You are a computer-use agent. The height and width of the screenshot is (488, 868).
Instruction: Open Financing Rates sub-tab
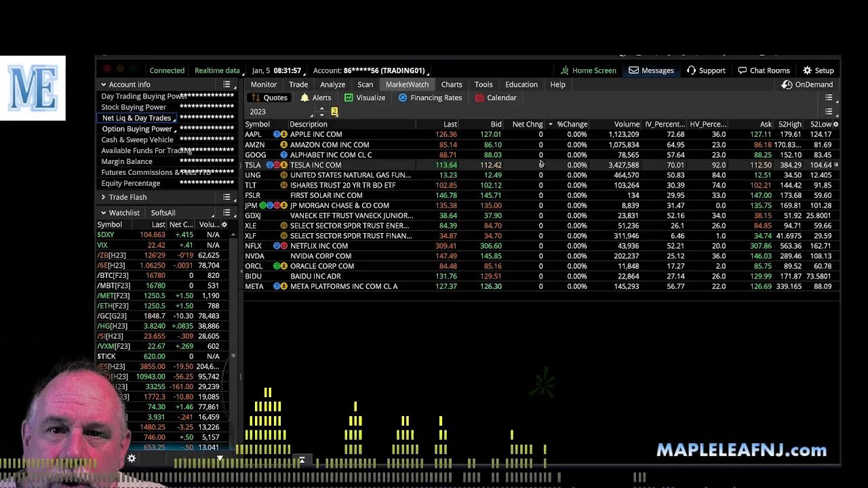pyautogui.click(x=430, y=98)
